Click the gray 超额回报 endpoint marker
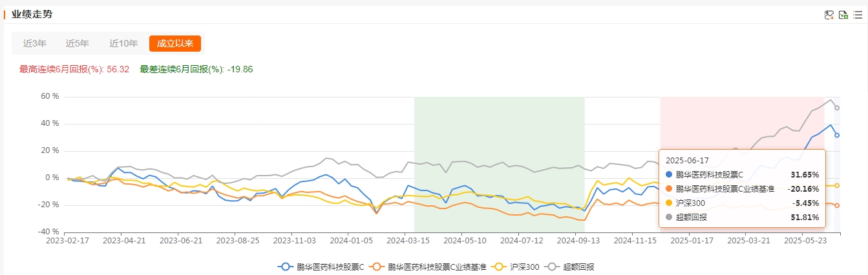The image size is (868, 275). tap(837, 108)
